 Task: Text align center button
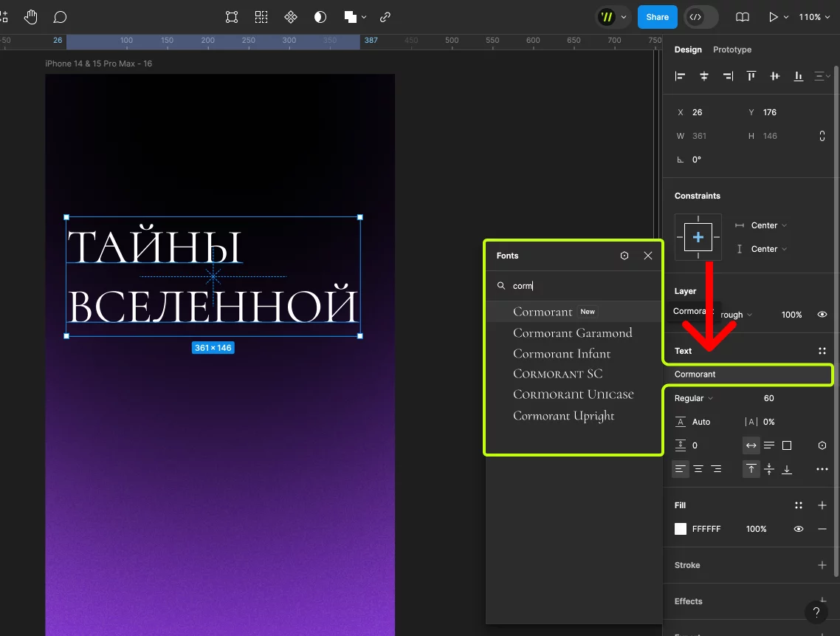point(698,469)
